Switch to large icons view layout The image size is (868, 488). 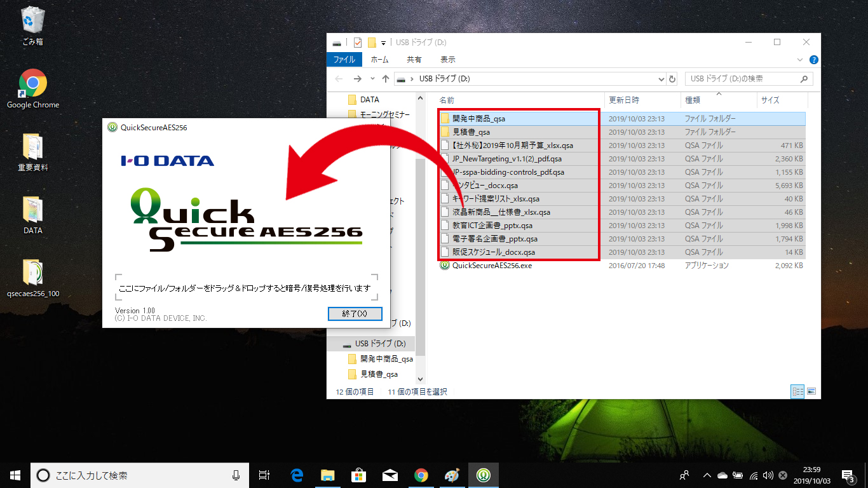(x=811, y=391)
